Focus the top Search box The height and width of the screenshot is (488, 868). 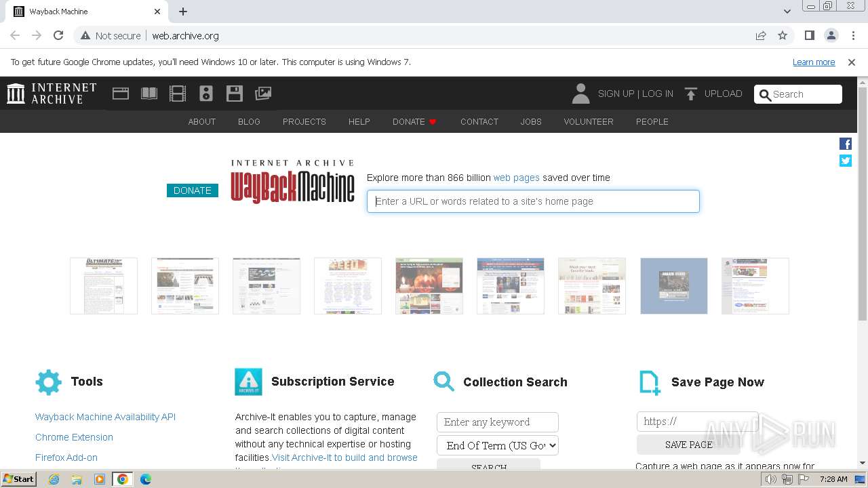[x=798, y=94]
